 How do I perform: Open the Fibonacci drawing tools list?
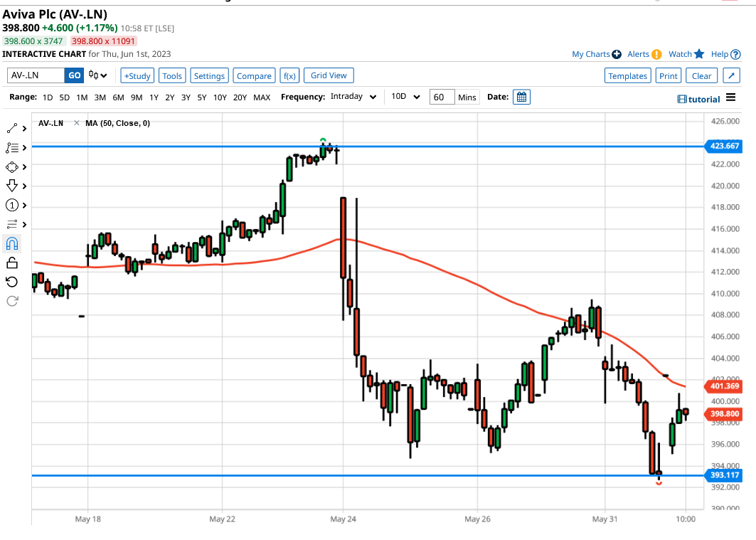(11, 147)
